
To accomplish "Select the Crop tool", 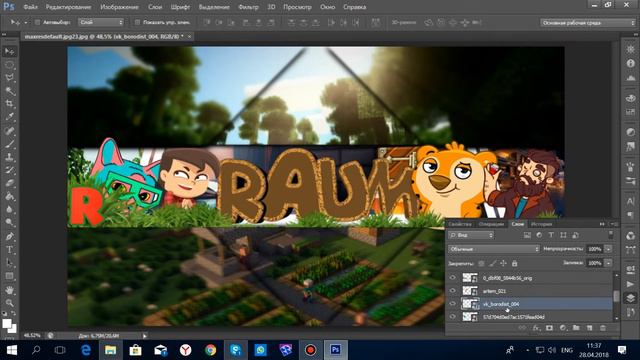I will [x=9, y=104].
